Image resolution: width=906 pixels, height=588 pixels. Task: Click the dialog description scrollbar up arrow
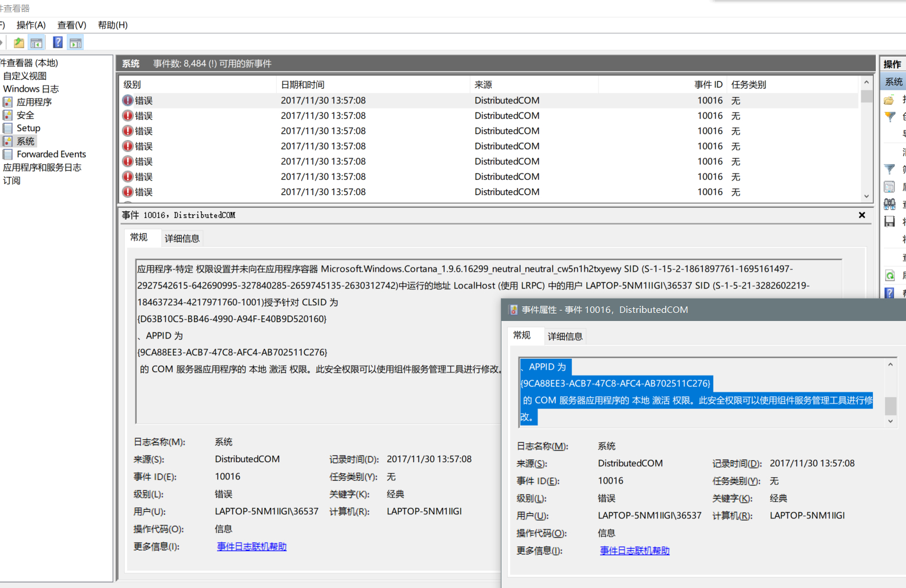[x=890, y=365]
